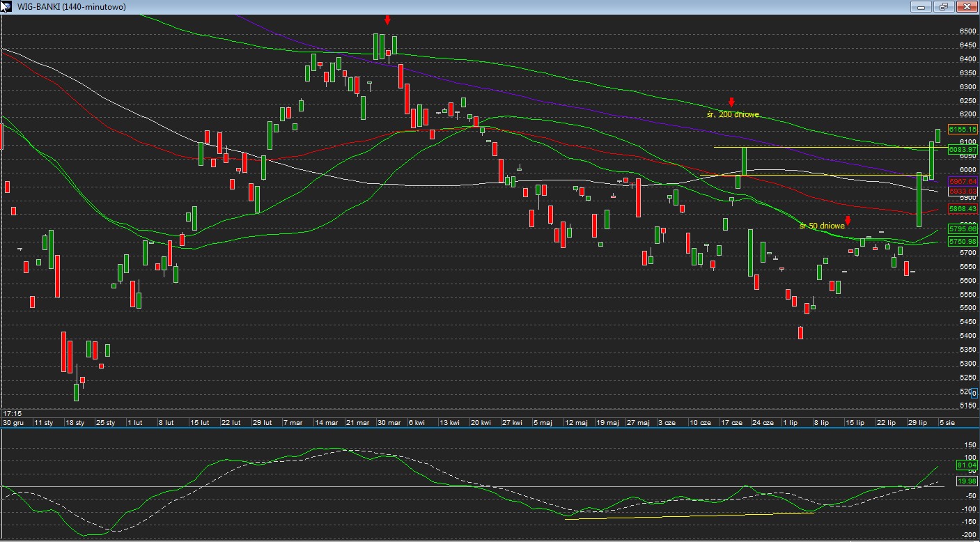Click the red-bordered 5868.43 average label

click(963, 208)
